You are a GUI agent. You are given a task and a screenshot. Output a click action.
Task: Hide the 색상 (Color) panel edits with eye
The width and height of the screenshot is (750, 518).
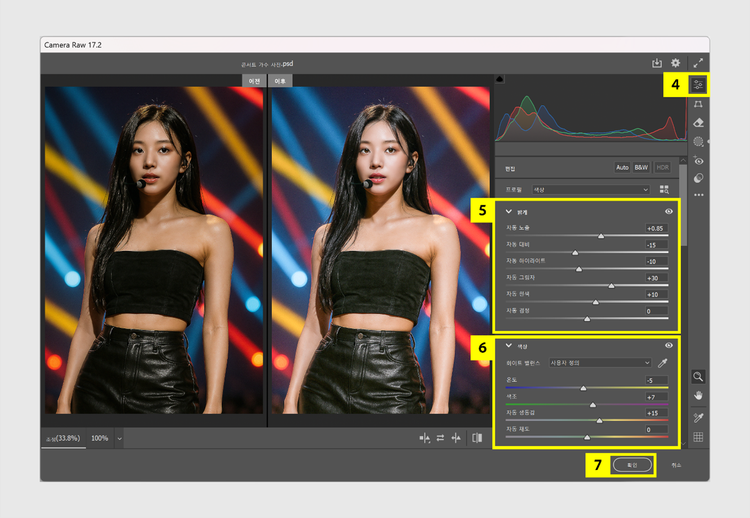(x=669, y=345)
